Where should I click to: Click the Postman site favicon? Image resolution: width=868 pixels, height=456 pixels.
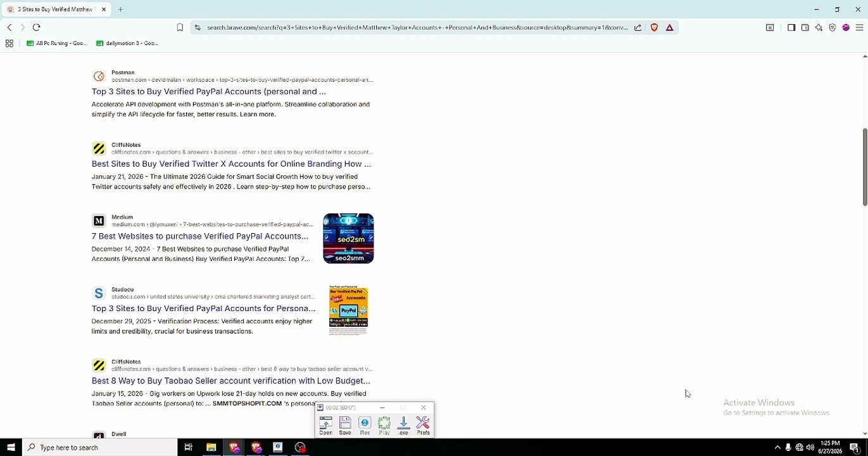[x=99, y=77]
